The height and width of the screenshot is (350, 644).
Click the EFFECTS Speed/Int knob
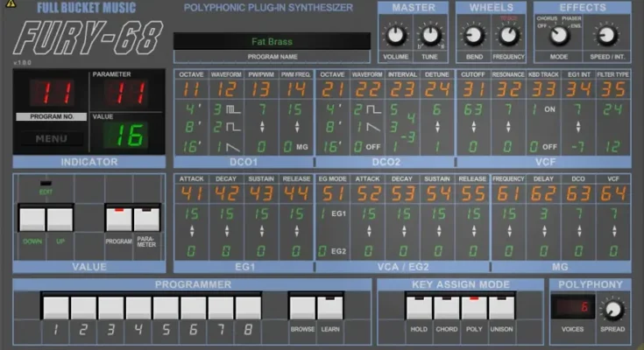pos(606,36)
